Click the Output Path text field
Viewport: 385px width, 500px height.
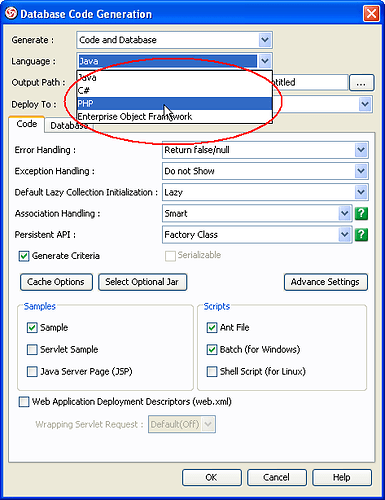[x=310, y=82]
